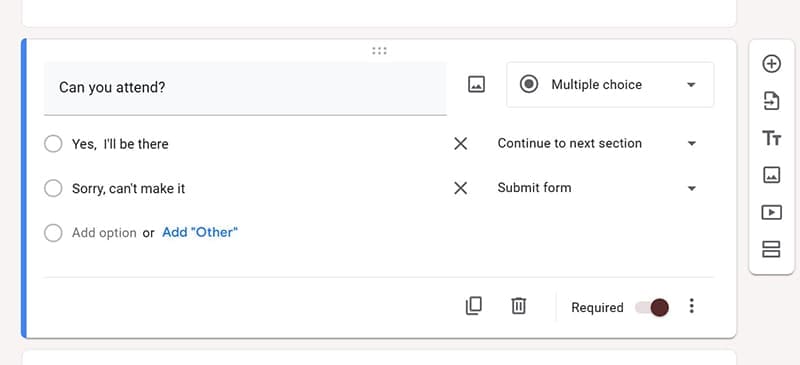Screen dimensions: 800x365
Task: Select the "Sorry, can't make it" radio circle
Action: pyautogui.click(x=53, y=188)
